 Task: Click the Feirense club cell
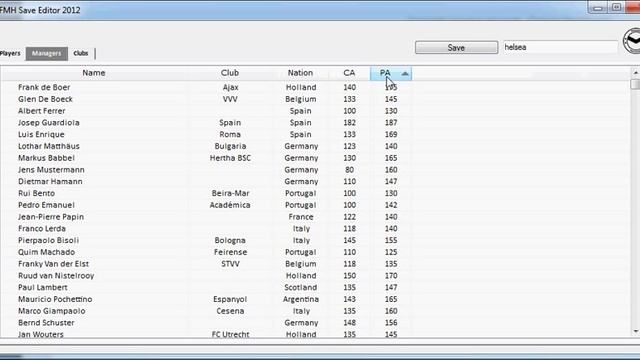coord(230,252)
